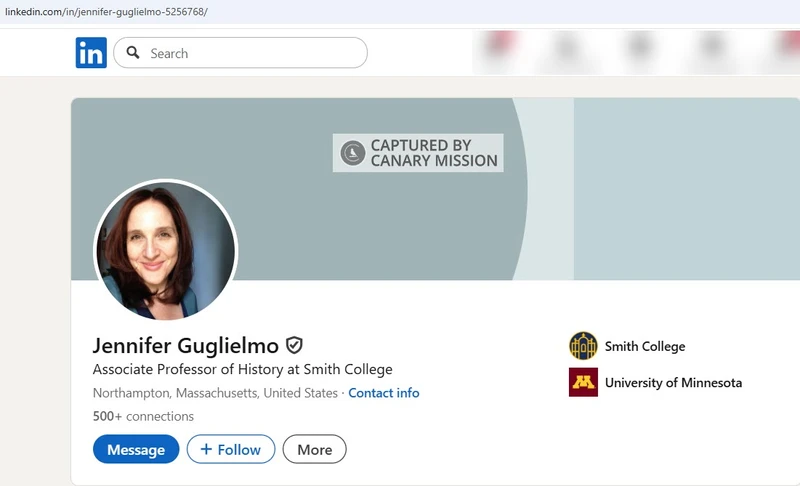Viewport: 800px width, 486px height.
Task: Click the Jennifer Guglielmo profile name
Action: pos(186,346)
